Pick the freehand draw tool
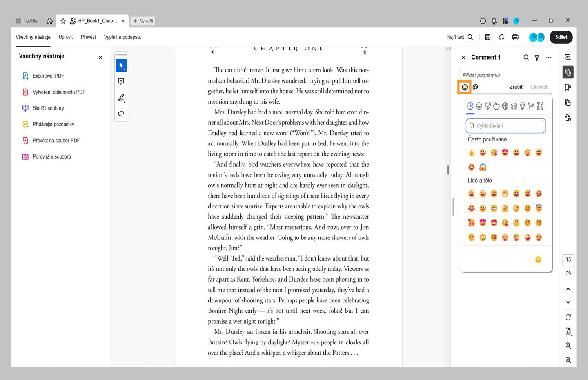588x380 pixels. coord(121,114)
